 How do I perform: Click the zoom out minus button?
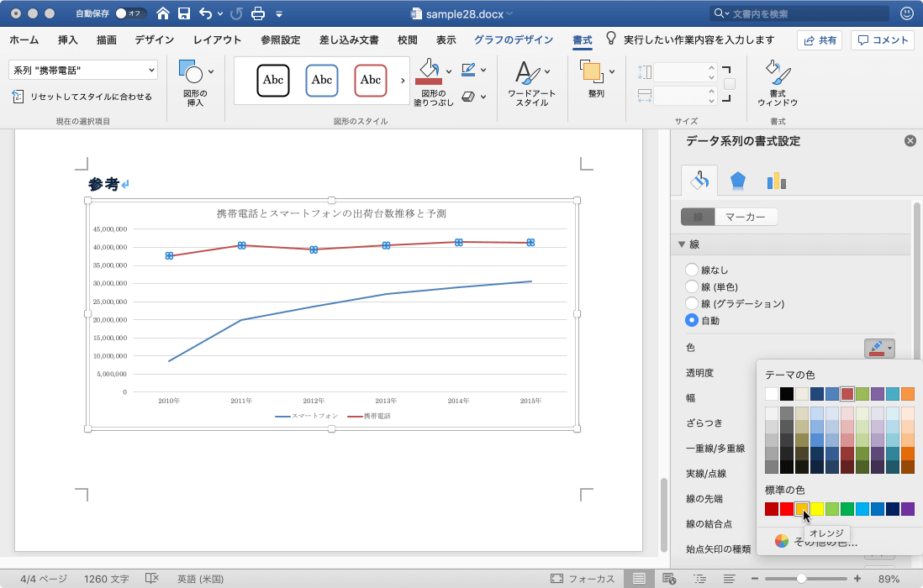point(755,579)
